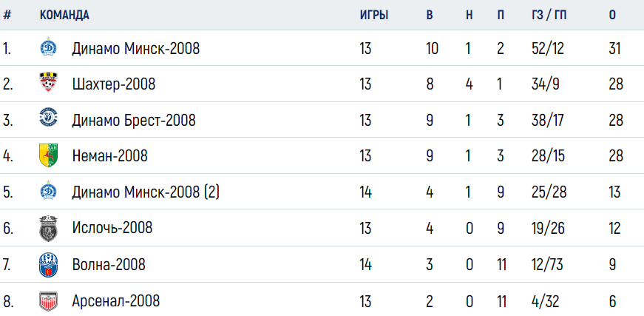Select the Неман-2008 team name
This screenshot has width=644, height=316.
109,155
